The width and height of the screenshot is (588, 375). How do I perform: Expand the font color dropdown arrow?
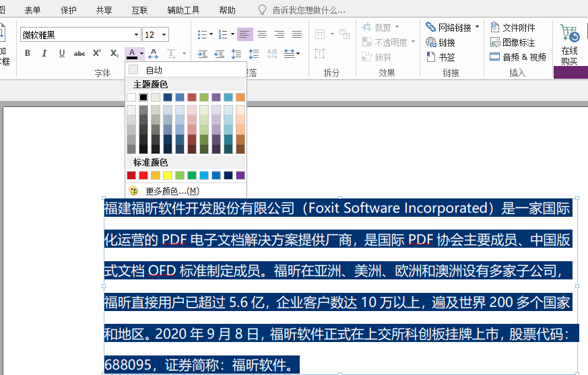(141, 54)
